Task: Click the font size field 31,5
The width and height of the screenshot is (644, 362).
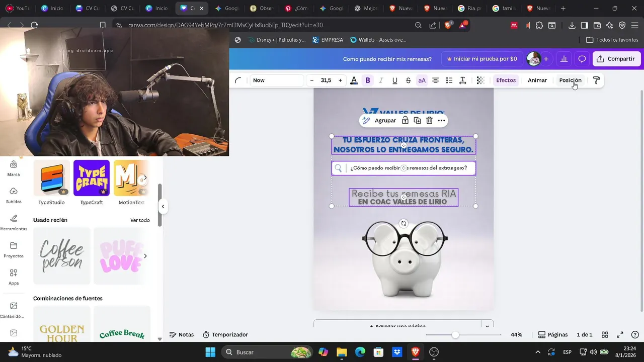Action: (326, 80)
